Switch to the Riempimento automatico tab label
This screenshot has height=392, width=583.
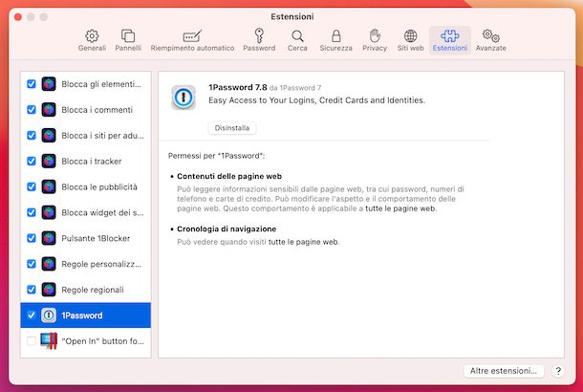pyautogui.click(x=192, y=48)
